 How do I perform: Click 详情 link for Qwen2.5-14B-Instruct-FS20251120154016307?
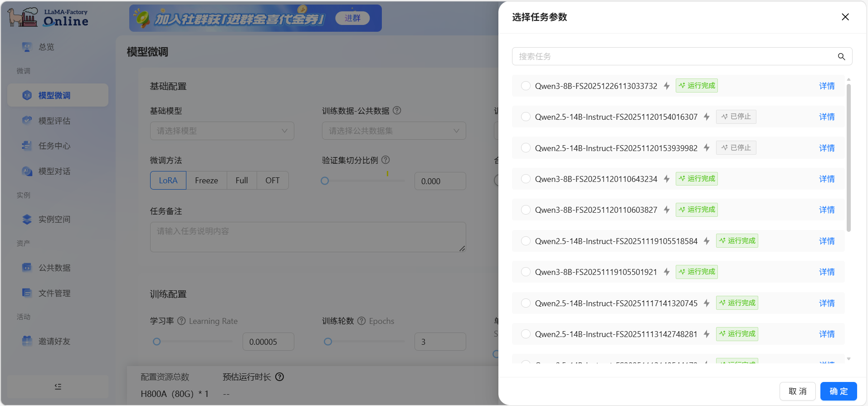tap(827, 117)
